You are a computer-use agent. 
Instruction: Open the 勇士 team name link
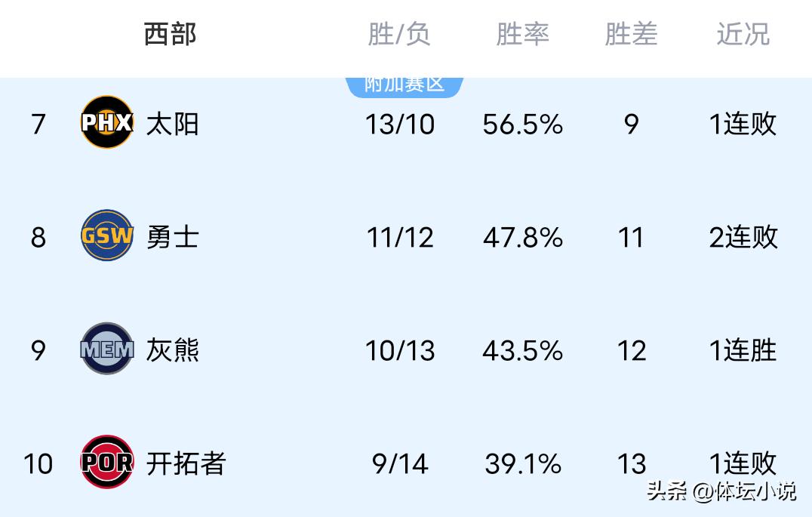click(x=173, y=237)
